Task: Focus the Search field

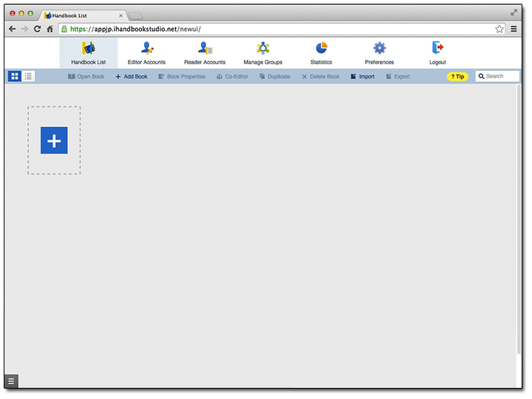Action: click(x=497, y=76)
